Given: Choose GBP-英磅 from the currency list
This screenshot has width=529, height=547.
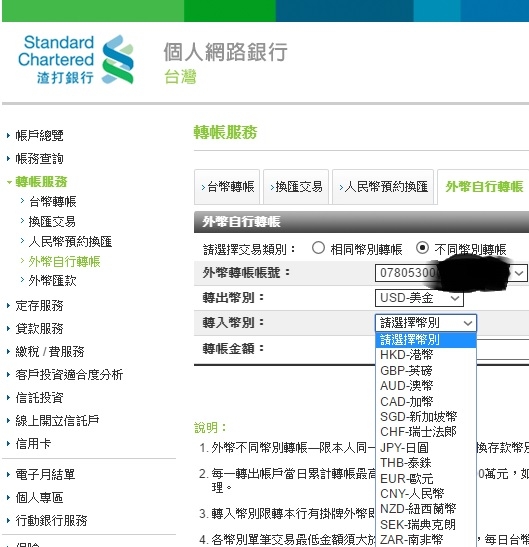Looking at the screenshot, I should coord(426,370).
